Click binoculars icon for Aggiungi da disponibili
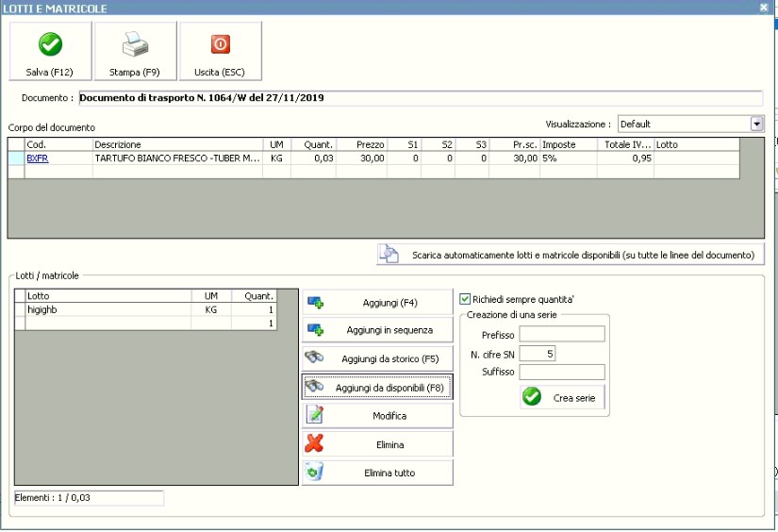The height and width of the screenshot is (532, 778). [314, 386]
